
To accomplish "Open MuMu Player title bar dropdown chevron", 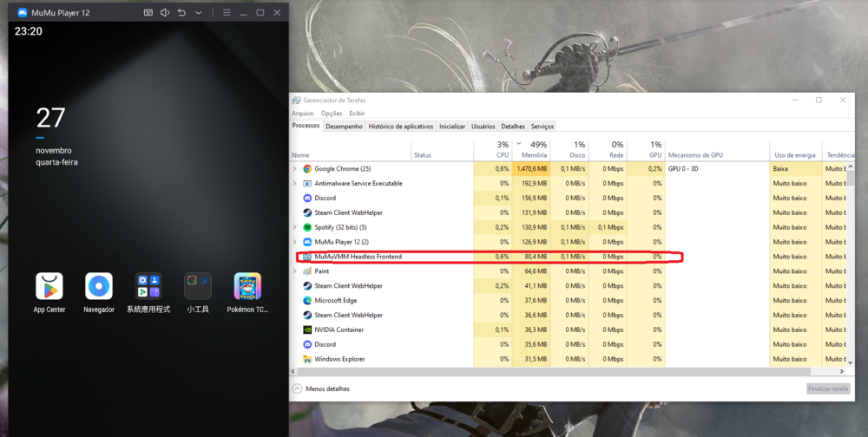I will click(198, 13).
